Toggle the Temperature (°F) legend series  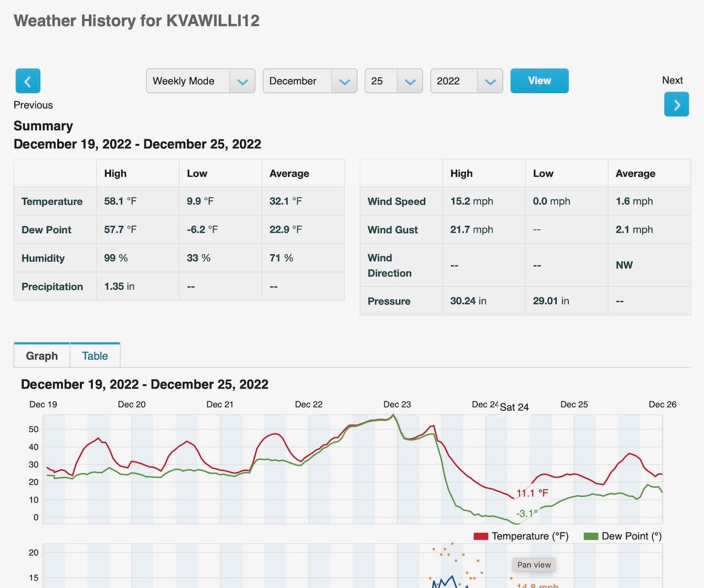(x=530, y=536)
